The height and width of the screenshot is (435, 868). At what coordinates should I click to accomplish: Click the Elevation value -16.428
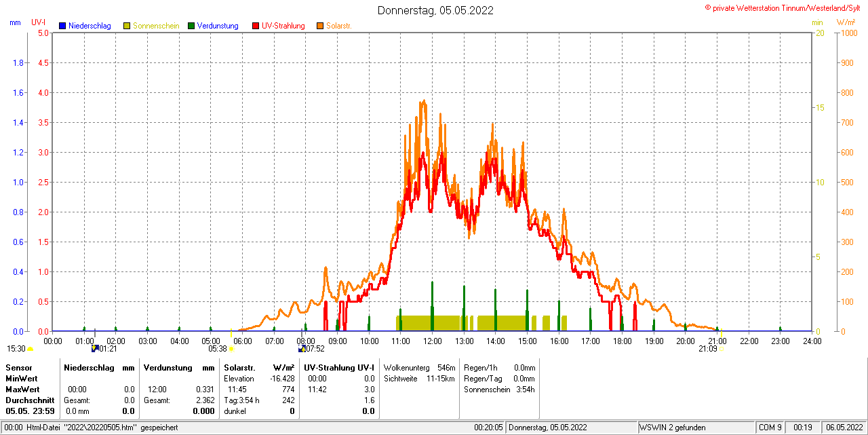(x=282, y=378)
